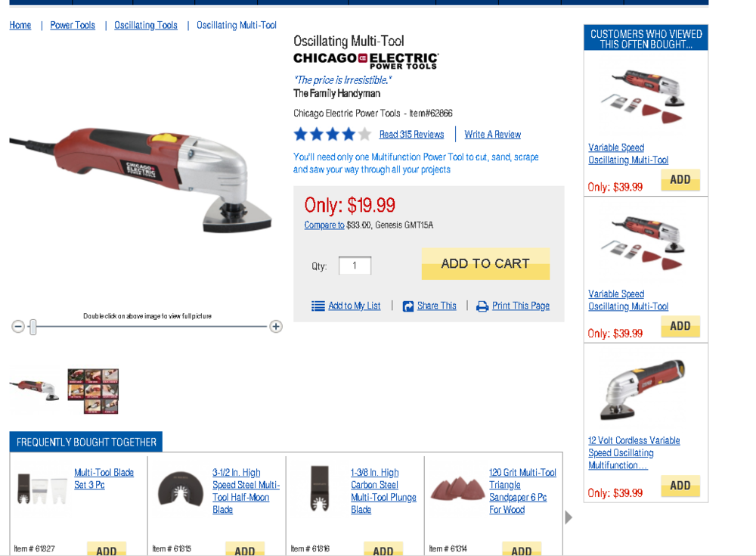Viewport: 756px width, 556px height.
Task: Click the star rating icons
Action: point(332,135)
